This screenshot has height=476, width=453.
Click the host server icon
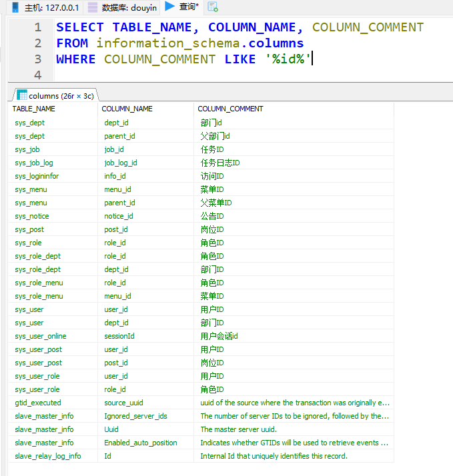pyautogui.click(x=15, y=7)
